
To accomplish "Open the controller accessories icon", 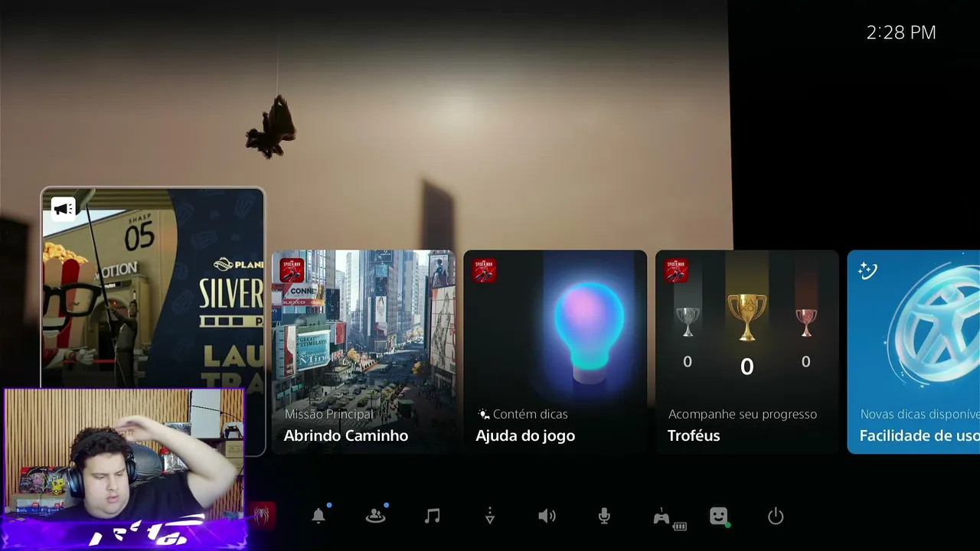I will point(661,517).
